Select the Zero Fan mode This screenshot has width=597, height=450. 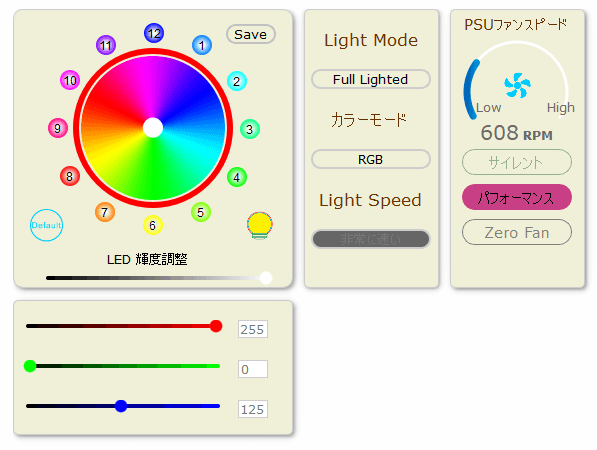click(x=517, y=232)
